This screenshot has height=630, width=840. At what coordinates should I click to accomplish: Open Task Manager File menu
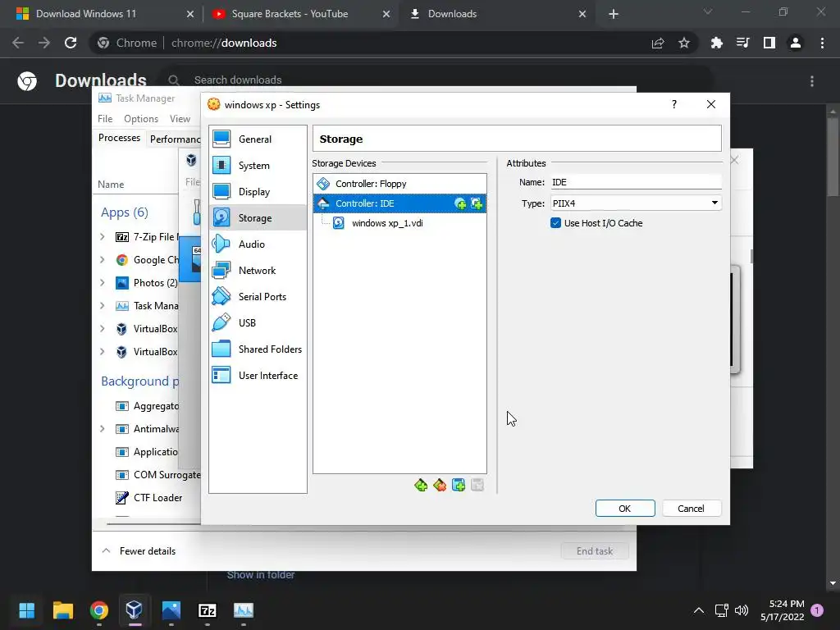[x=105, y=119]
